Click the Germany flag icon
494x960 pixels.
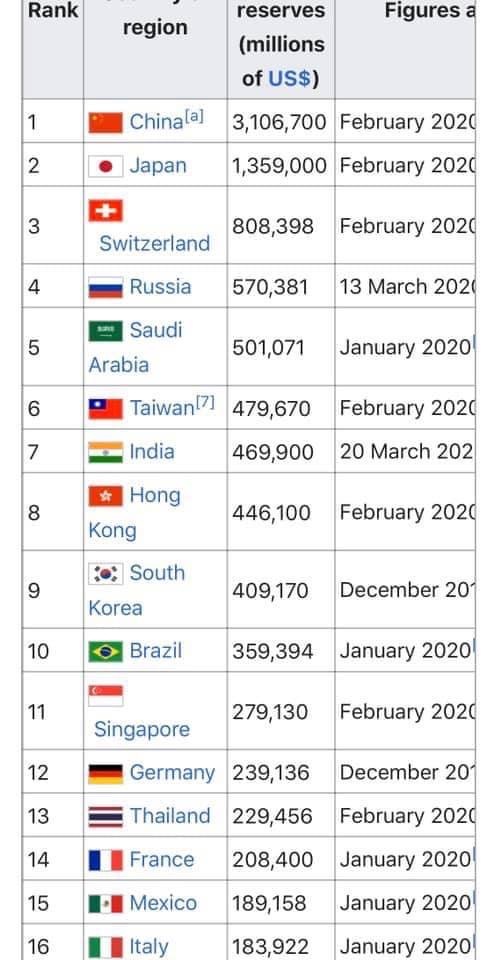point(106,773)
